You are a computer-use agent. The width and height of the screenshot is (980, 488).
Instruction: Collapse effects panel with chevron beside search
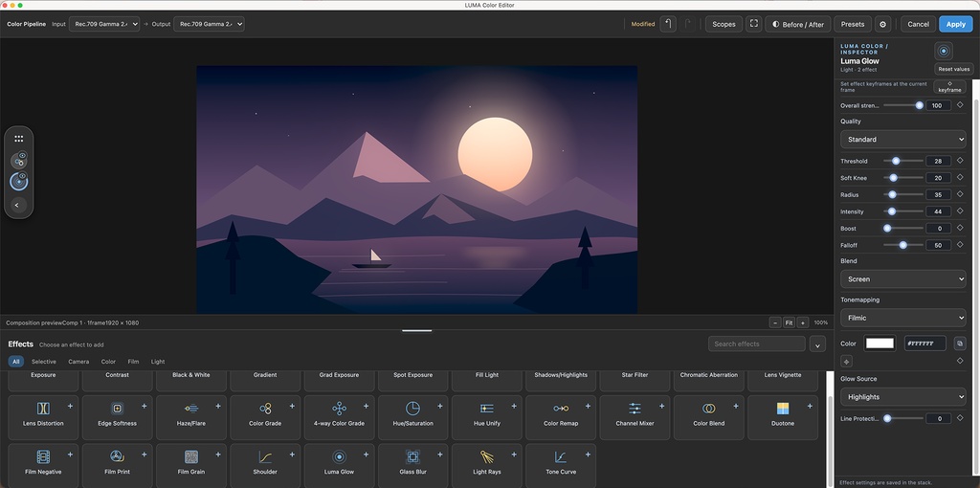[817, 344]
